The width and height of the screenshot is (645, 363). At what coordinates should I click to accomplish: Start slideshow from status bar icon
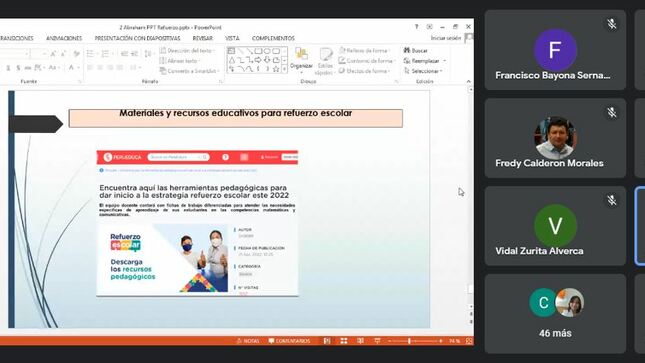click(377, 341)
